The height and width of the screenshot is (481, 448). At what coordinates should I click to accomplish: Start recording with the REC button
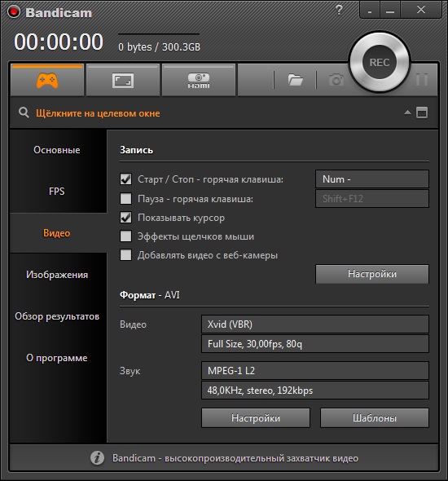point(380,62)
